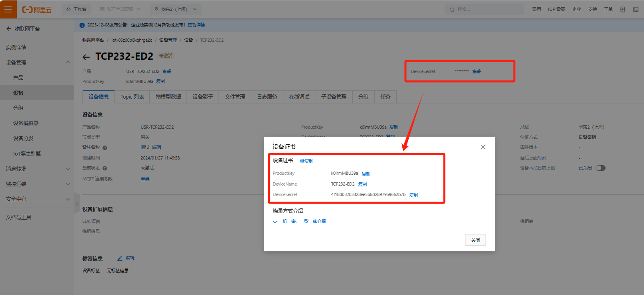Toggle 设备本地日志上报 switch
Image resolution: width=644 pixels, height=295 pixels.
[x=600, y=168]
